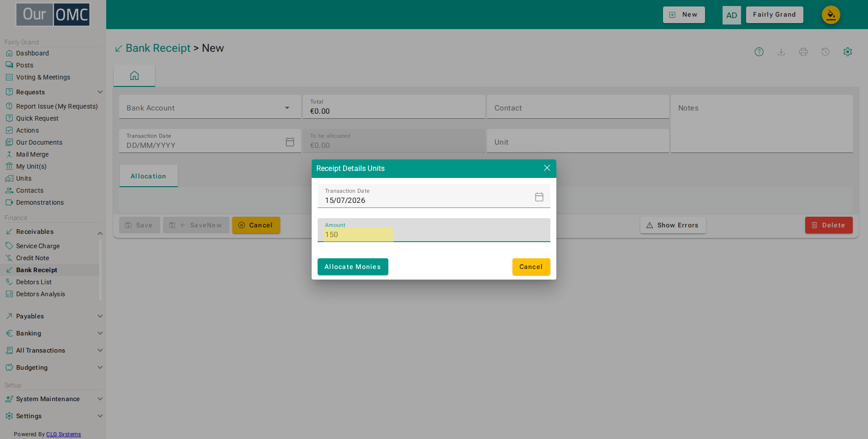Select the Allocation tab
868x439 pixels.
pyautogui.click(x=148, y=176)
